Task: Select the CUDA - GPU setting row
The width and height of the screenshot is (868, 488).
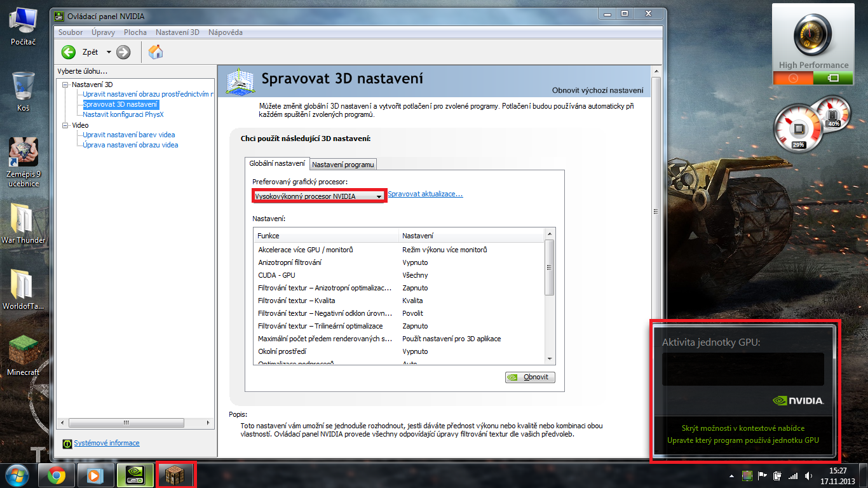Action: point(400,275)
